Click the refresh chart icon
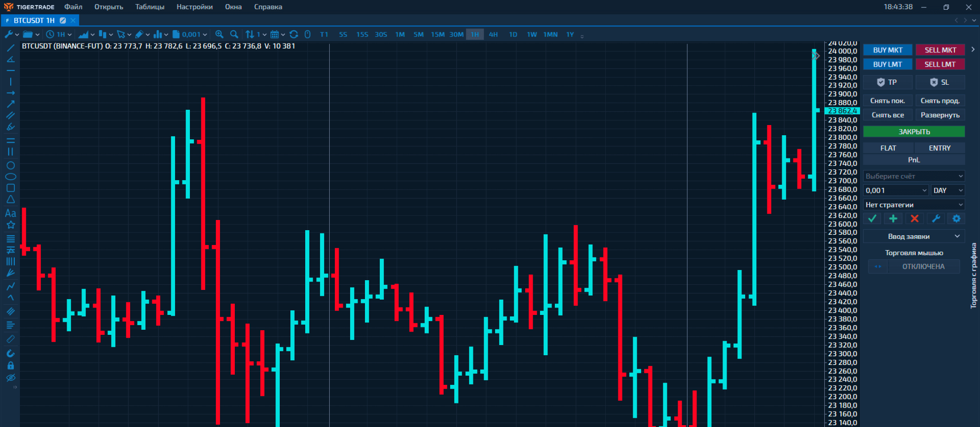Image resolution: width=980 pixels, height=427 pixels. coord(294,34)
